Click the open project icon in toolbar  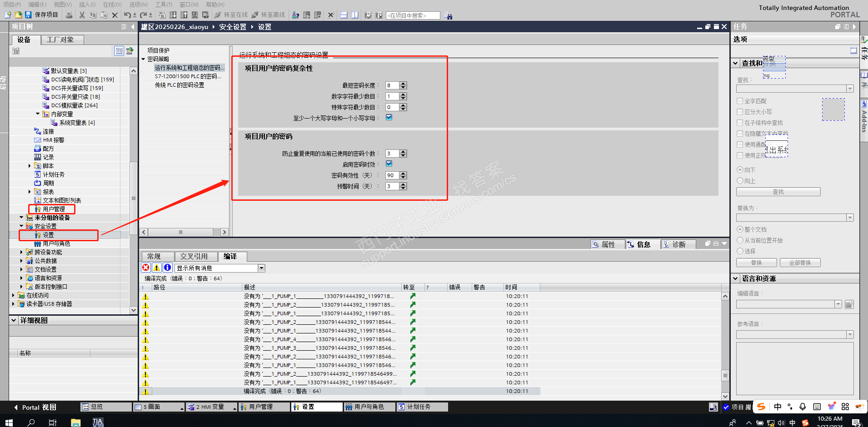tap(18, 15)
